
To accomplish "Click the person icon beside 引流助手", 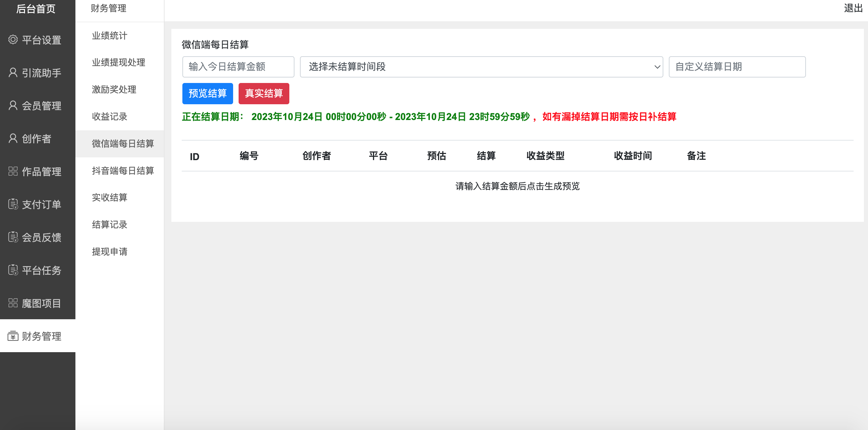I will pyautogui.click(x=13, y=73).
